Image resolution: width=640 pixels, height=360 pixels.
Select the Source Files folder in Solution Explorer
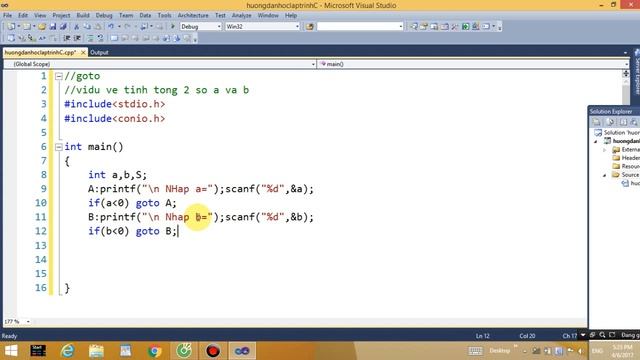click(626, 175)
